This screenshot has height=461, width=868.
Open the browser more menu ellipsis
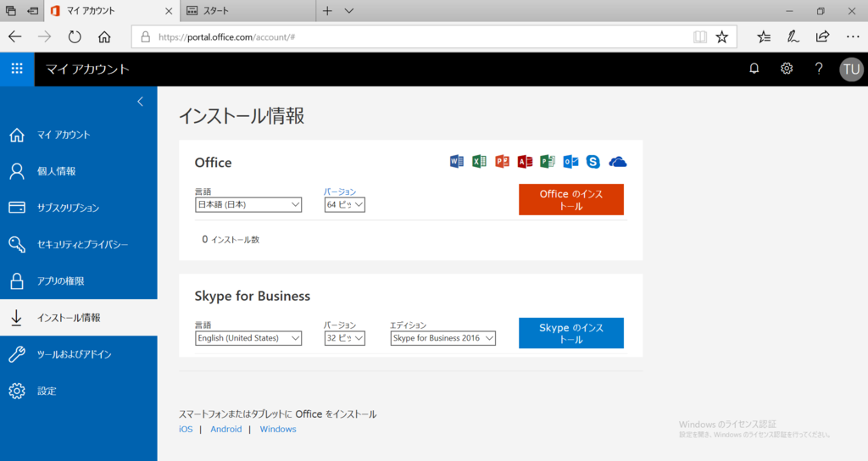853,37
